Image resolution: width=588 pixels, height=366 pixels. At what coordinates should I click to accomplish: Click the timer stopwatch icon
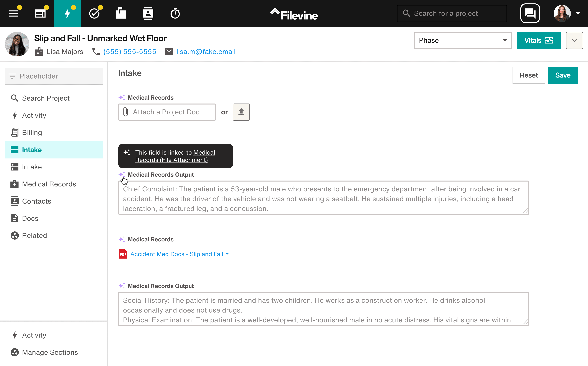pos(175,14)
